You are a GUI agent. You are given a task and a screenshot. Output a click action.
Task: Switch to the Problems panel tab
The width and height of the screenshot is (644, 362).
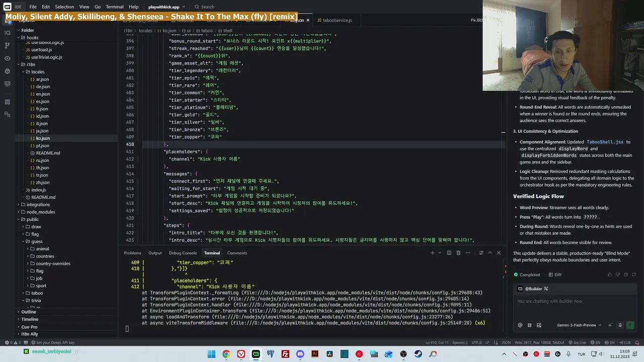133,253
